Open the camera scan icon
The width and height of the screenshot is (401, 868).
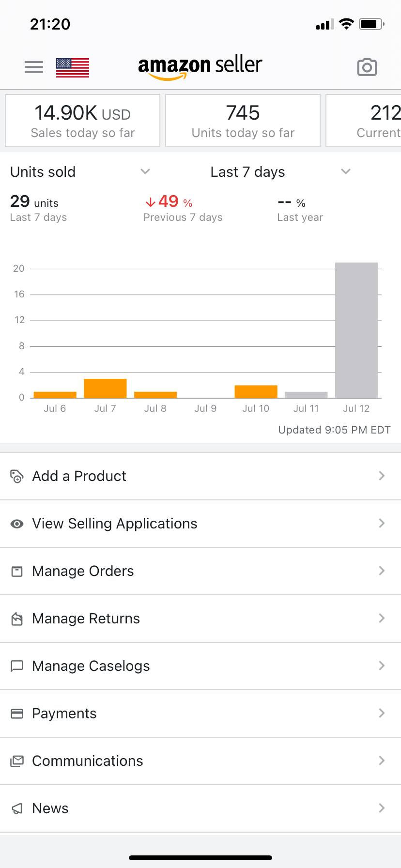click(x=367, y=67)
